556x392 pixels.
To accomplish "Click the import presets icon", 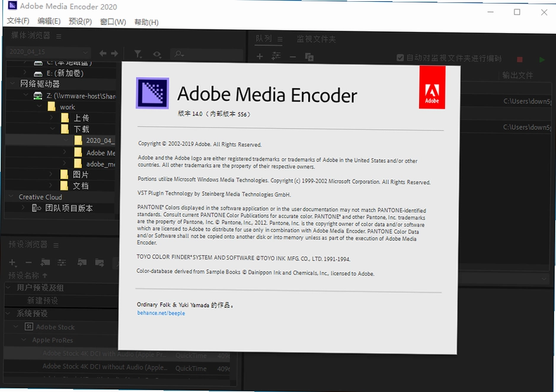I will coord(82,263).
